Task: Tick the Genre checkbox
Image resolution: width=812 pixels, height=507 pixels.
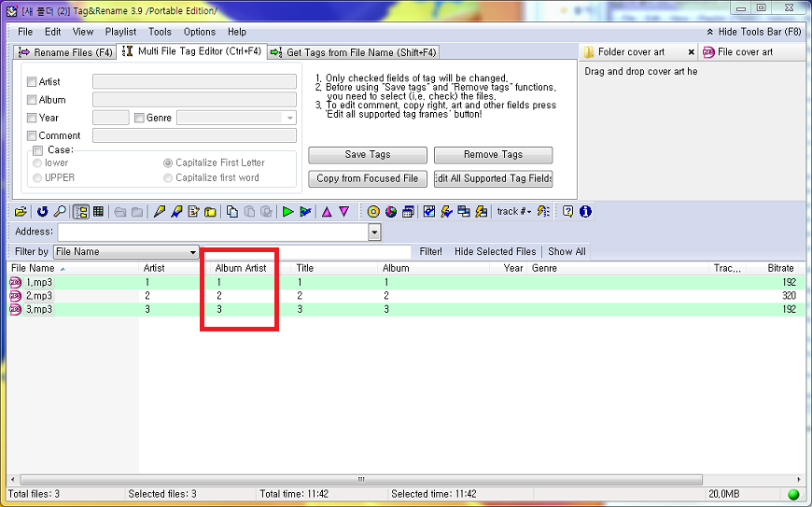Action: (139, 118)
